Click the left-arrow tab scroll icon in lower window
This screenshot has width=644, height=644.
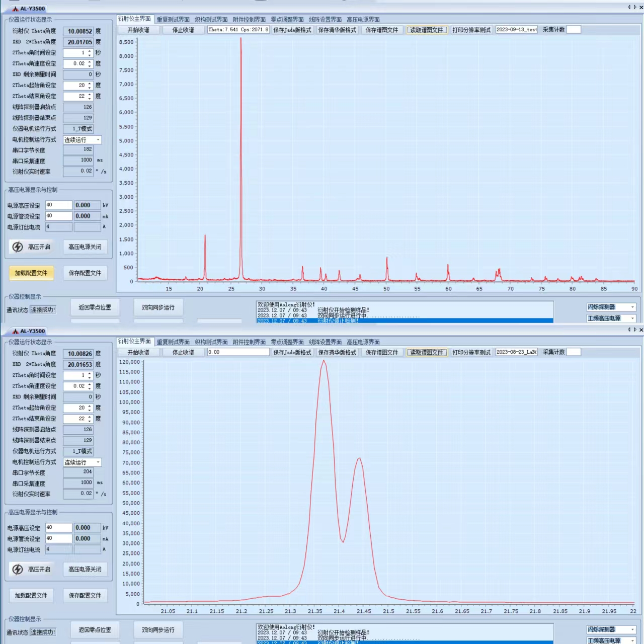point(629,330)
